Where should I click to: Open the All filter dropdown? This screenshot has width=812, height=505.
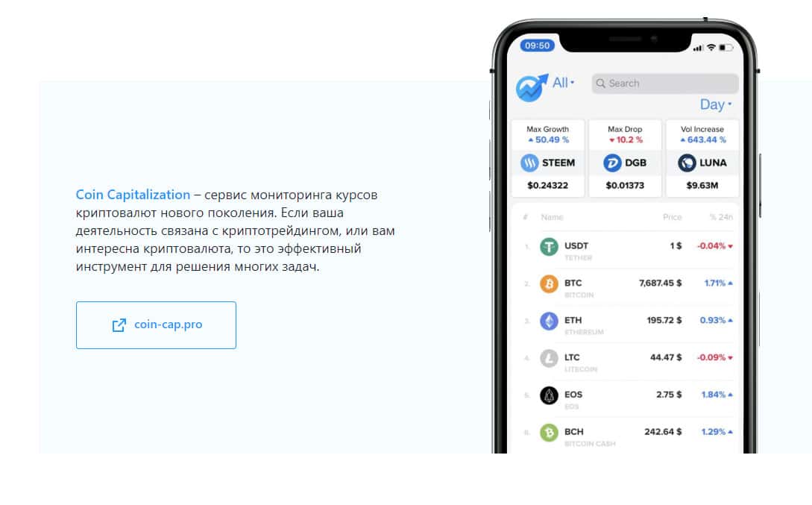pyautogui.click(x=564, y=83)
